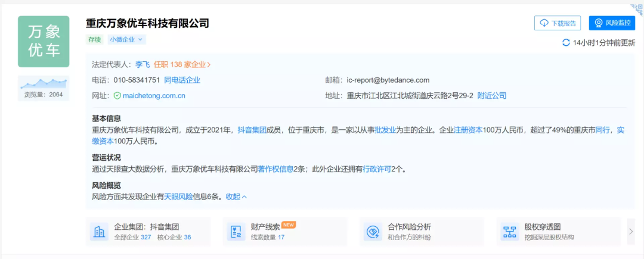644x259 pixels.
Task: Open legal representative 李飞 profile
Action: tap(142, 64)
